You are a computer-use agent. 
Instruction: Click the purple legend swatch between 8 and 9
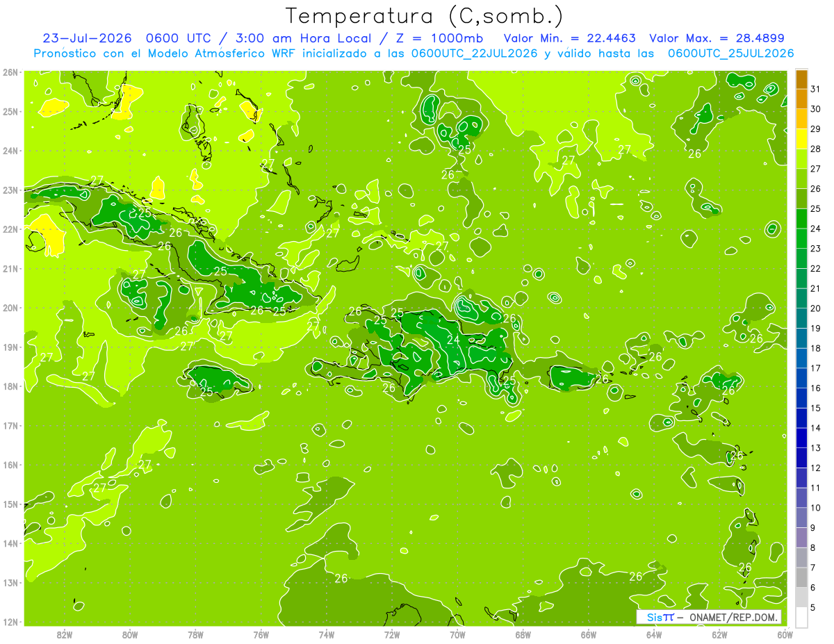(801, 537)
